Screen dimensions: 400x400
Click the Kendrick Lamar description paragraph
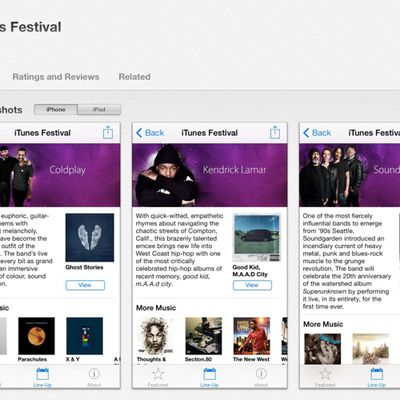(x=179, y=250)
